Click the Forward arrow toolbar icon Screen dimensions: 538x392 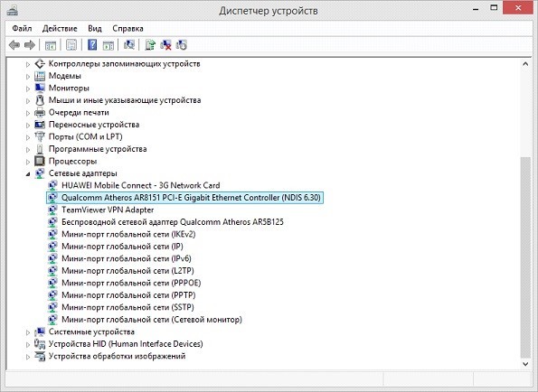coord(30,45)
